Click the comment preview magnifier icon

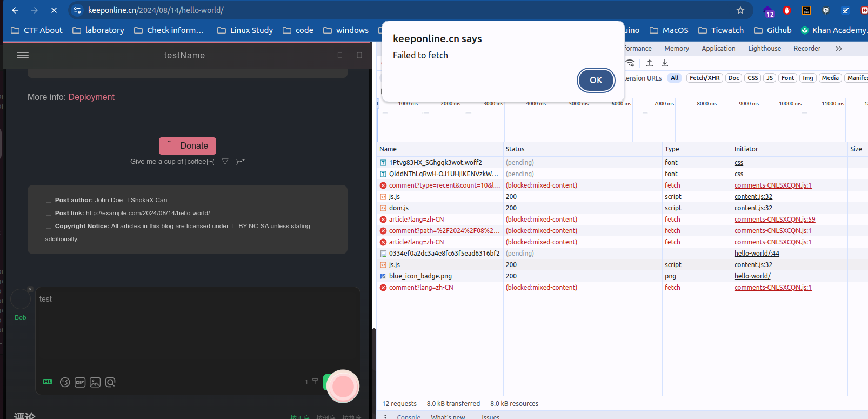pyautogui.click(x=110, y=382)
